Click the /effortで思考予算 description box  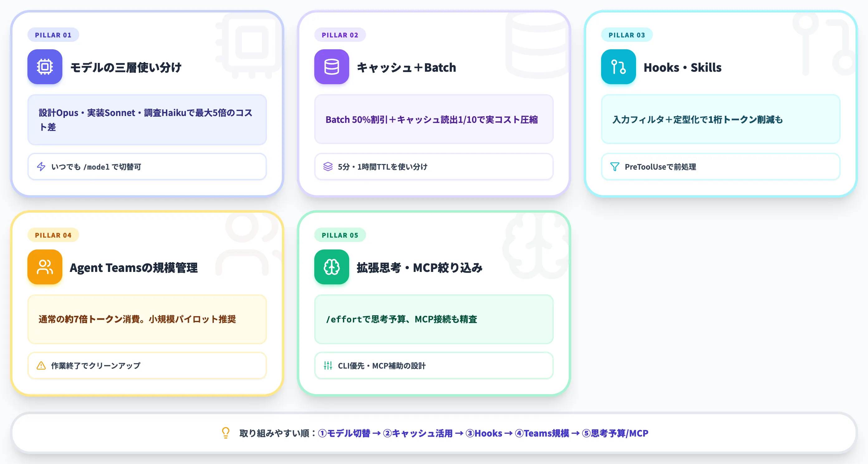point(434,319)
